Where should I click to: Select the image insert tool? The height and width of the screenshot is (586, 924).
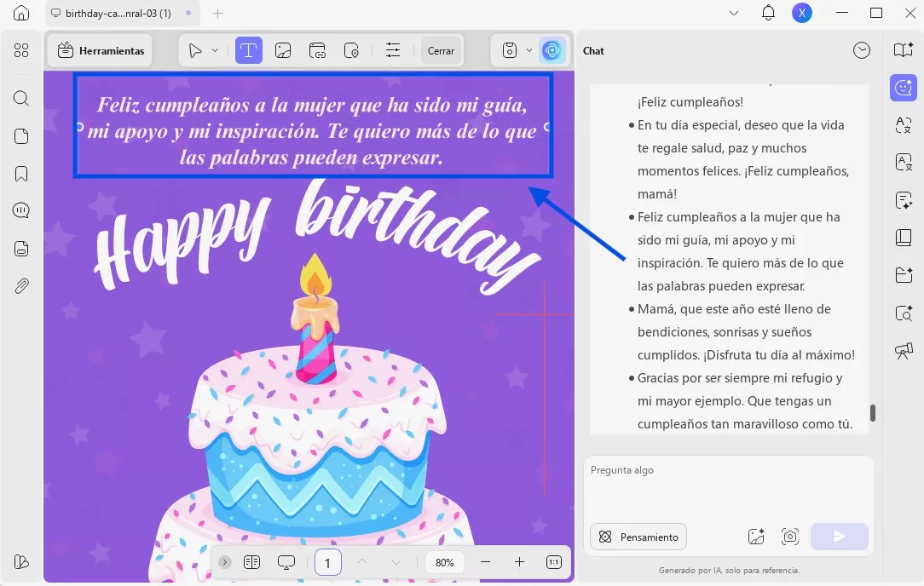tap(283, 50)
